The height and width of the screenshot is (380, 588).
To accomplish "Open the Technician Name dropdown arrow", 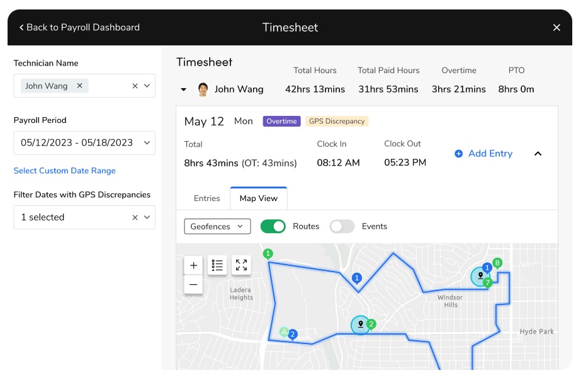I will pyautogui.click(x=147, y=86).
